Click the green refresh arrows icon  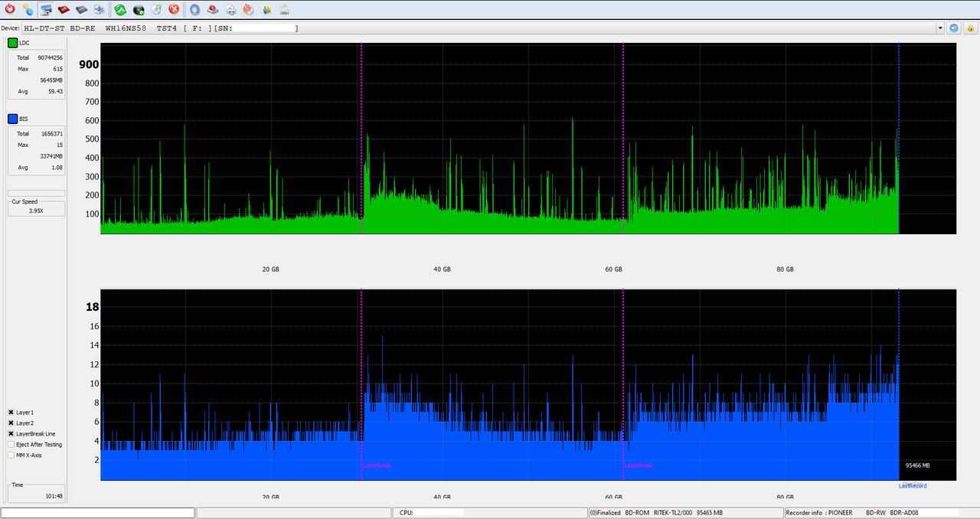[120, 9]
